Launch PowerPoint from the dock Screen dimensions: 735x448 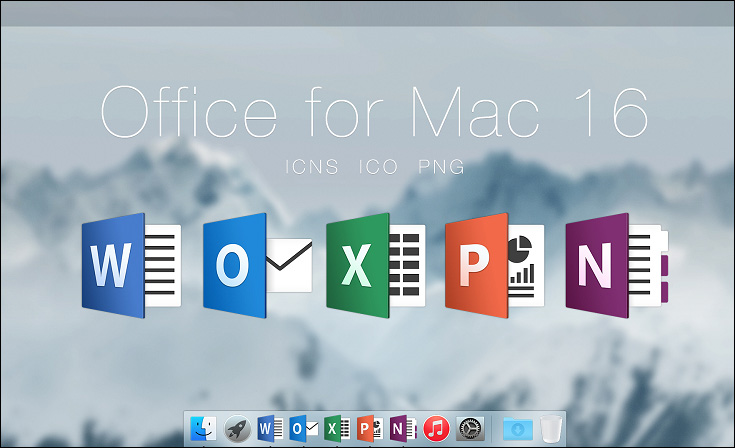[x=370, y=428]
